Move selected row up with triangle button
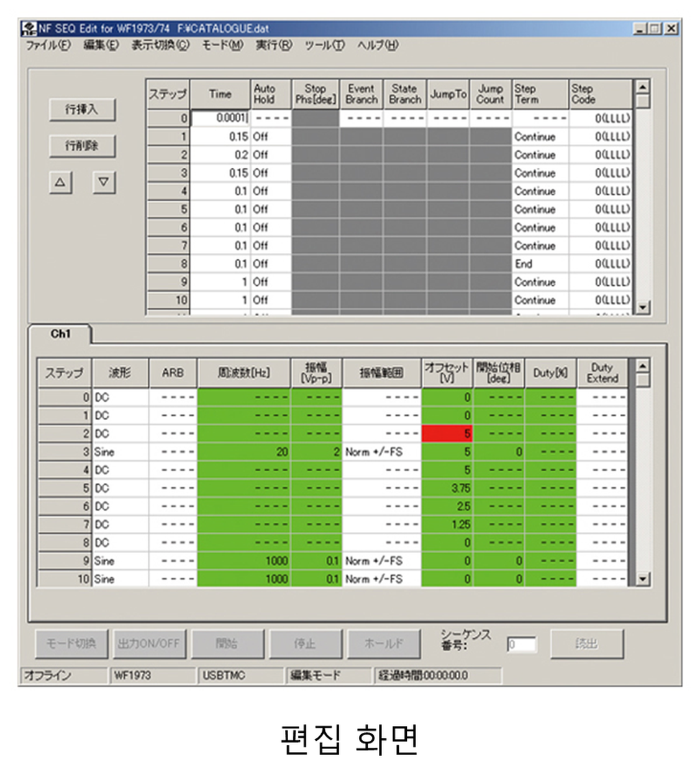Screen dimensions: 700x780 click(x=60, y=182)
